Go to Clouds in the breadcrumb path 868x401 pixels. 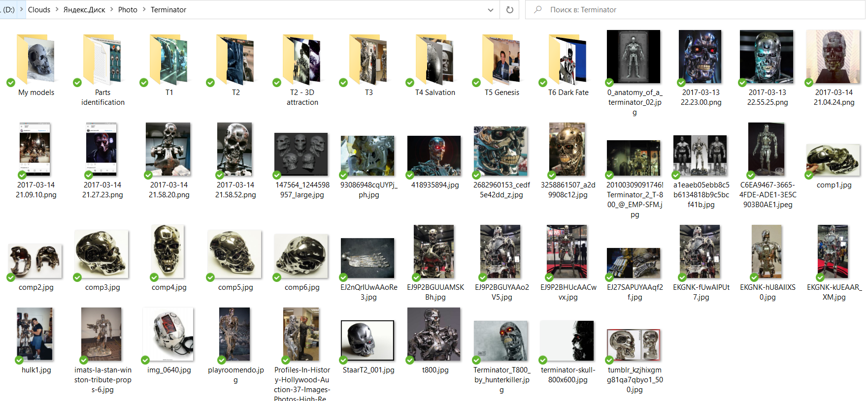(39, 10)
